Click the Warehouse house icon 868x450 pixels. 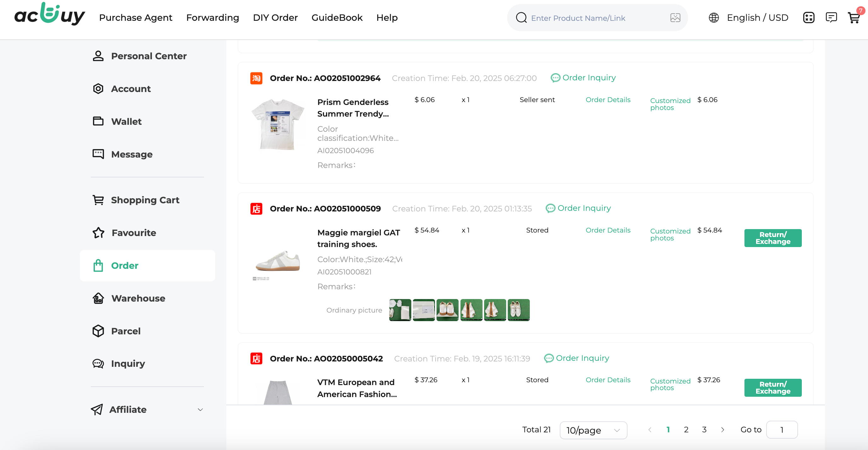(x=98, y=298)
